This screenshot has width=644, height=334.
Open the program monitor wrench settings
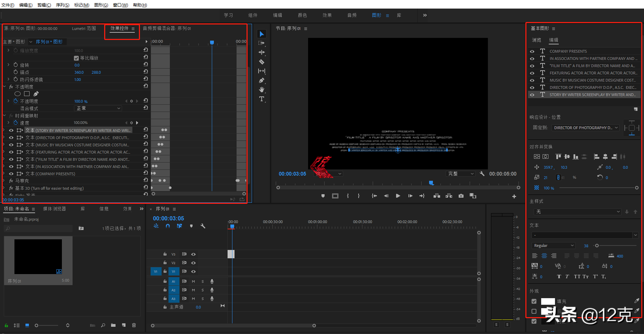click(482, 174)
